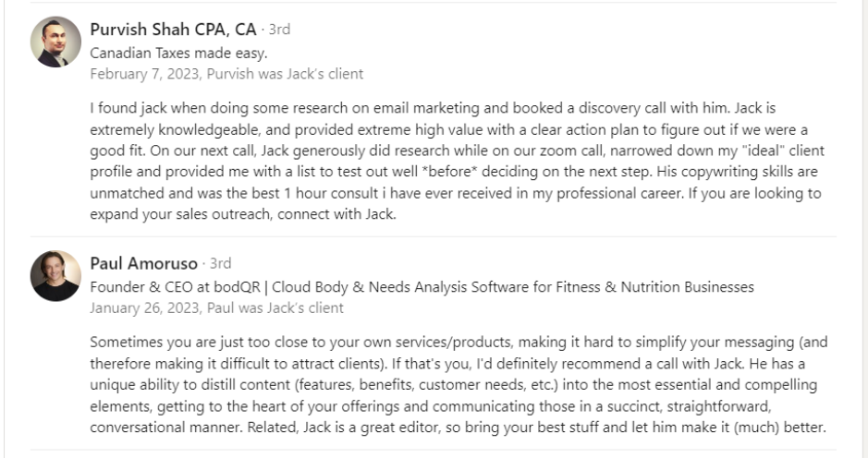Click the 3rd badge beside Paul Amoruso
Image resolution: width=868 pixels, height=458 pixels.
[220, 263]
